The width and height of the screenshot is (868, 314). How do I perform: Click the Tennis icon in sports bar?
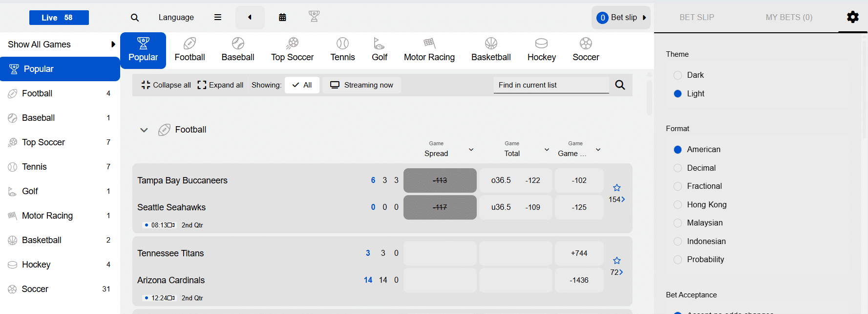tap(343, 44)
